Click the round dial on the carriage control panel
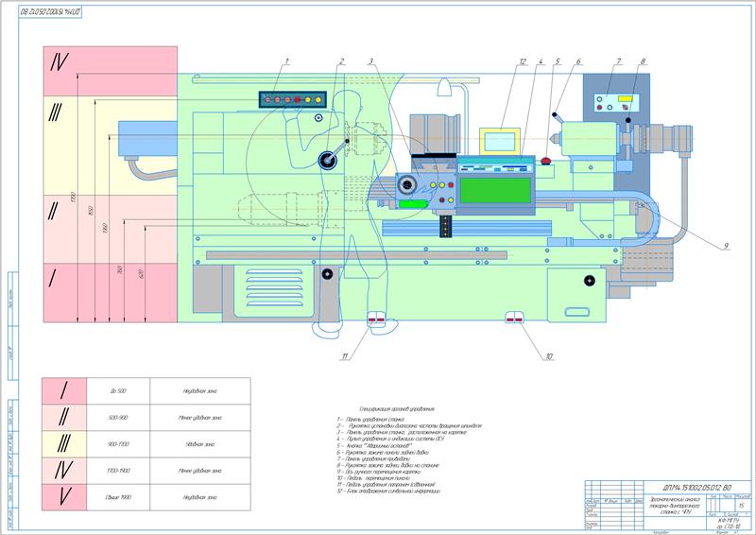Screen dimensions: 756x535 pyautogui.click(x=408, y=184)
